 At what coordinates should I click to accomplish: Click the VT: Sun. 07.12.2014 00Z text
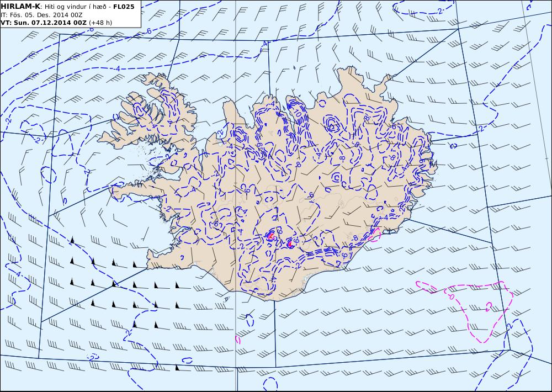click(43, 23)
